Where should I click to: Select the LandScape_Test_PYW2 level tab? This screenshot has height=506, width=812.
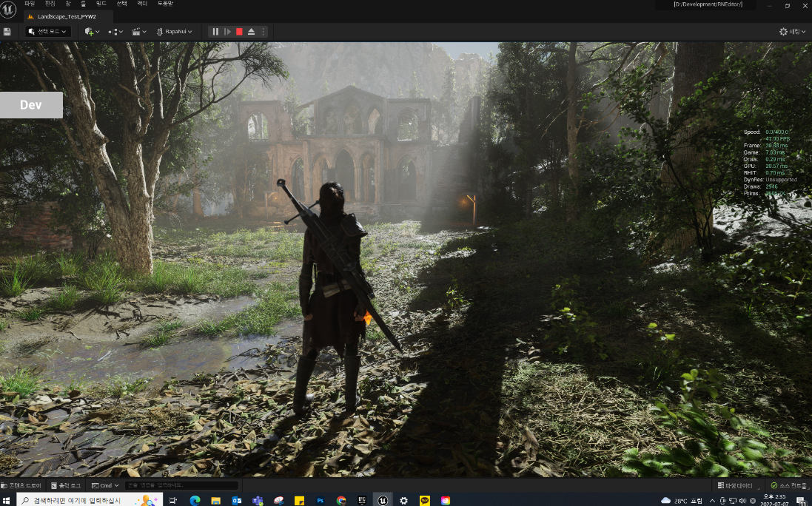pyautogui.click(x=67, y=16)
